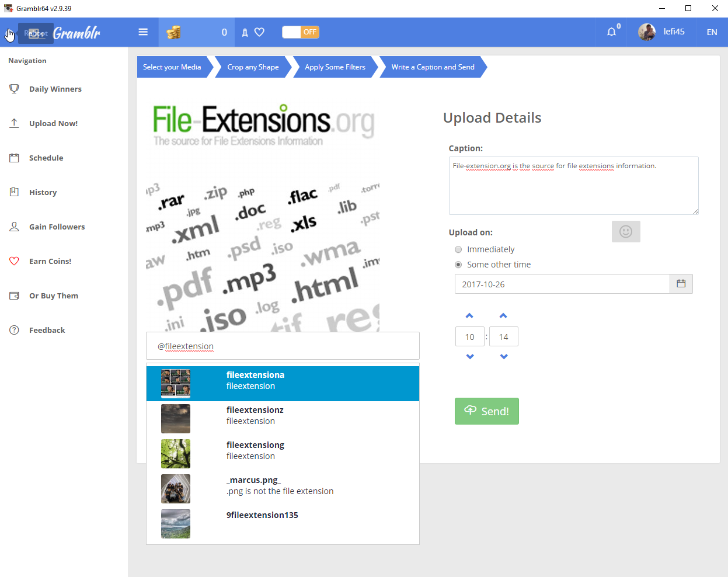This screenshot has height=577, width=728.
Task: Switch to the Apply Some Filters step
Action: coord(335,67)
